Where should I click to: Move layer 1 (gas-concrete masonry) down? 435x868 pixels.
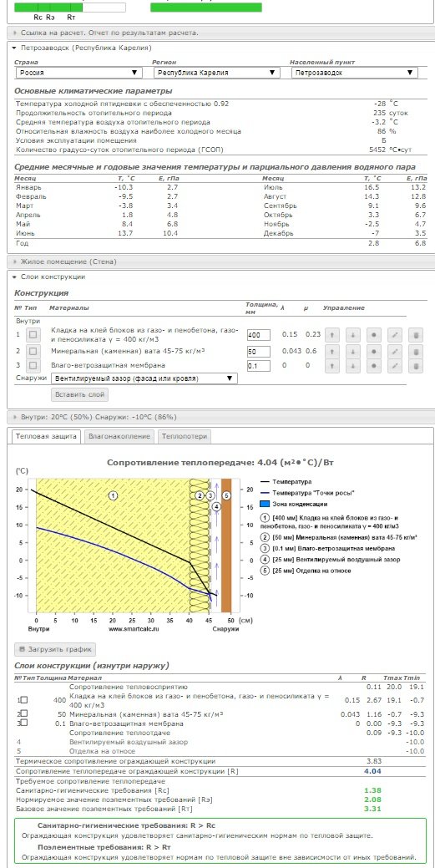click(353, 335)
